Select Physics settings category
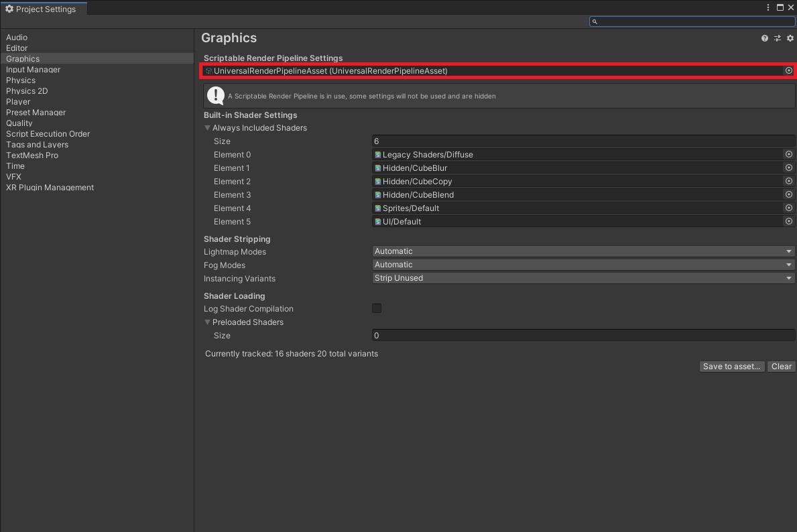The height and width of the screenshot is (532, 797). (x=97, y=80)
